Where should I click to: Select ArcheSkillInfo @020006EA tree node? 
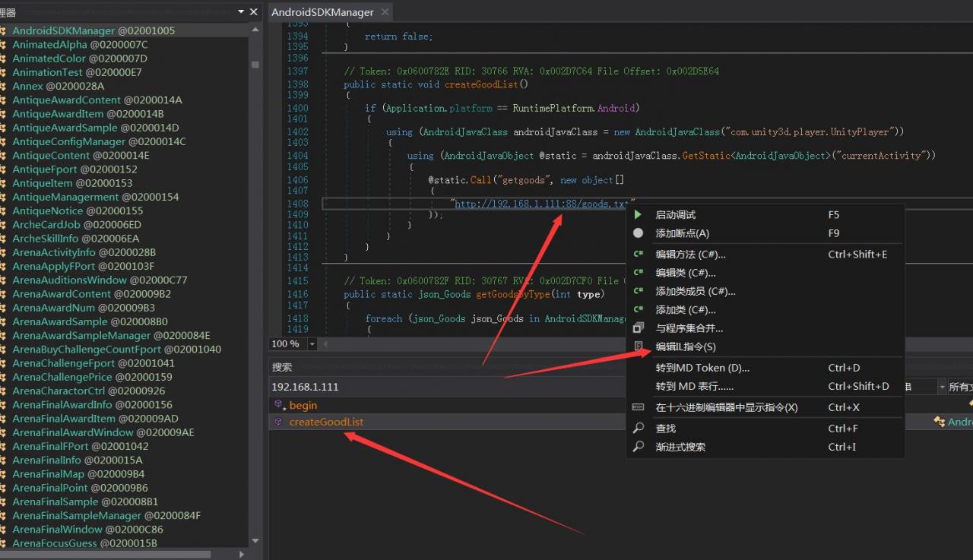[x=76, y=239]
